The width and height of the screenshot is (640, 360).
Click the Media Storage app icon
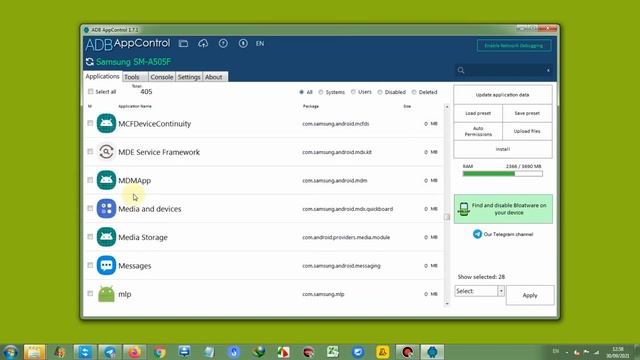click(x=106, y=237)
